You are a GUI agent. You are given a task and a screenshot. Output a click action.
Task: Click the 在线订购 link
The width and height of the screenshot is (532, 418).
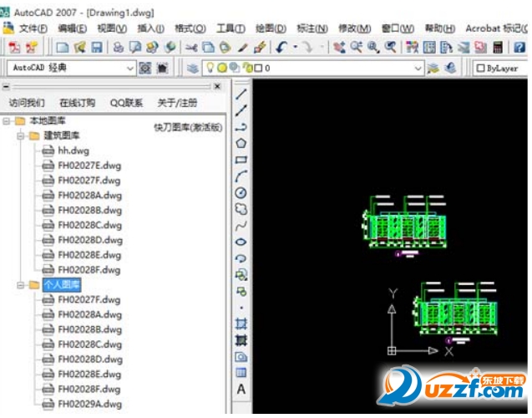click(x=78, y=103)
